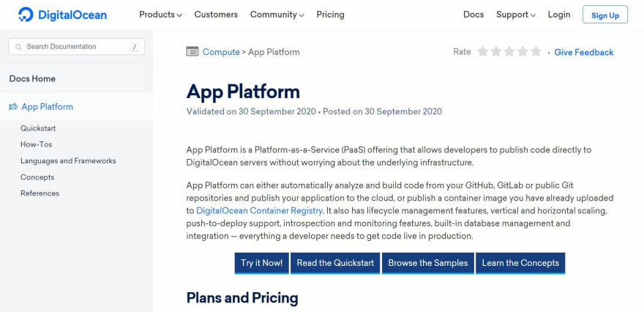Click Login in the top navigation
644x312 pixels.
(x=559, y=15)
